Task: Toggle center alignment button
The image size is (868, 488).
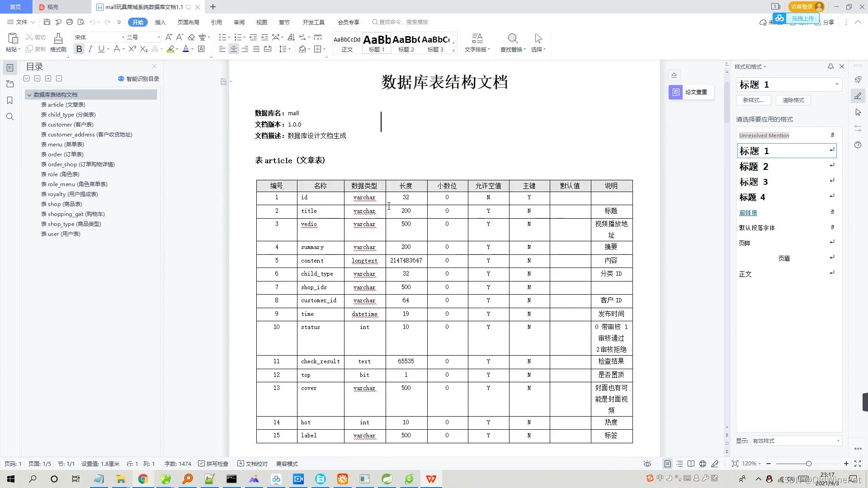Action: tap(234, 49)
